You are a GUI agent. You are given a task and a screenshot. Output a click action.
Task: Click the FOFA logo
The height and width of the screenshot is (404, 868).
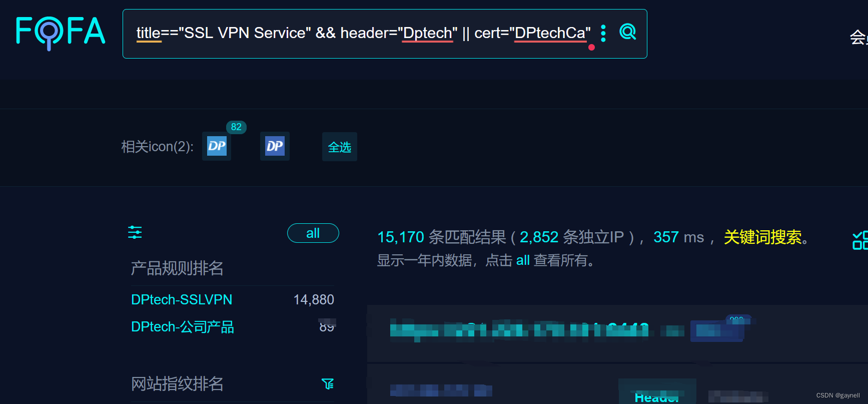(61, 33)
